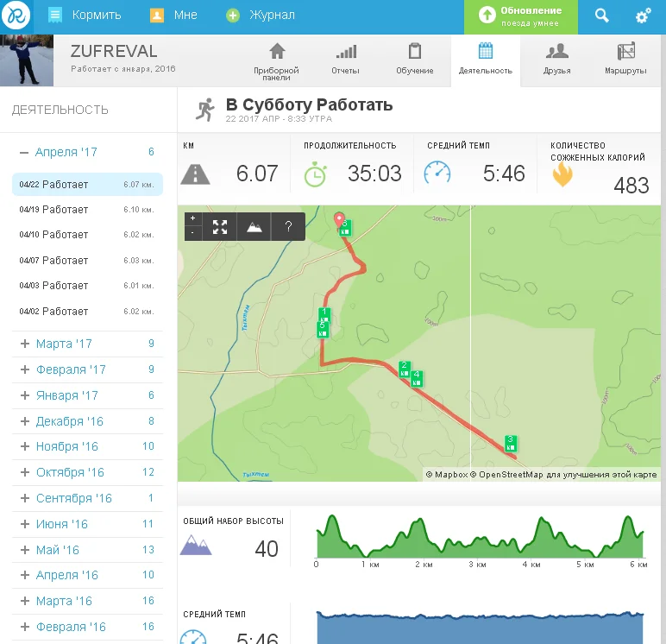Open the Маршруты routes tab

click(x=625, y=60)
